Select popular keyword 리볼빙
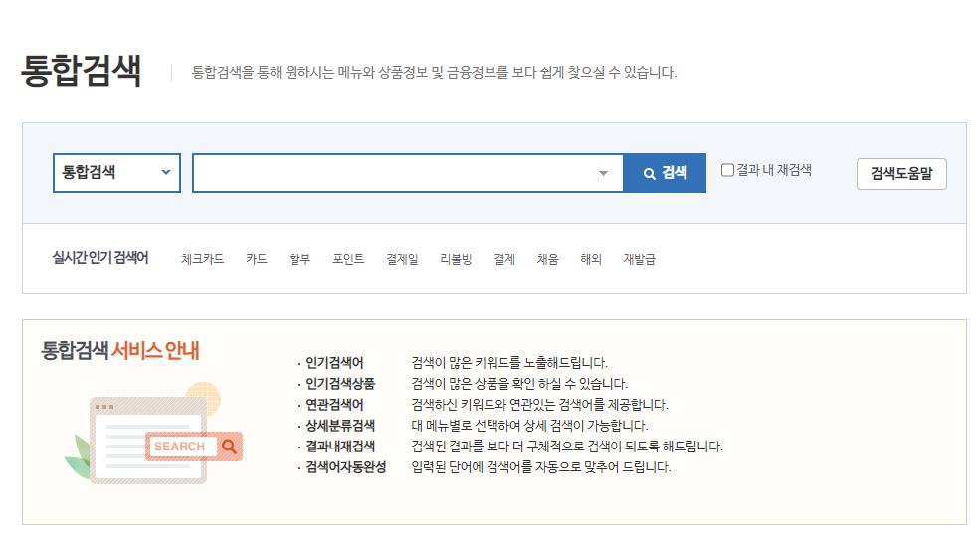The image size is (980, 537). [456, 259]
